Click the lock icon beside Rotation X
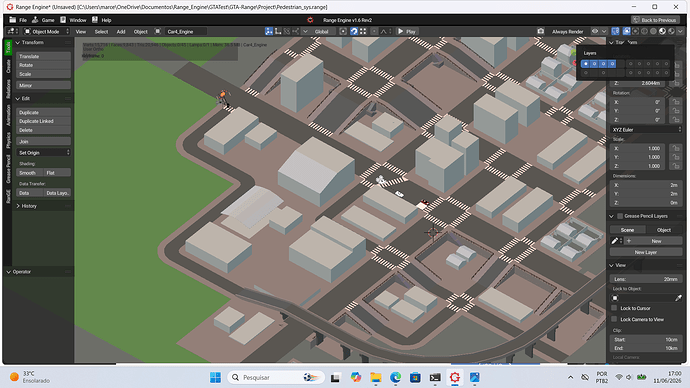The width and height of the screenshot is (690, 388). coord(675,102)
